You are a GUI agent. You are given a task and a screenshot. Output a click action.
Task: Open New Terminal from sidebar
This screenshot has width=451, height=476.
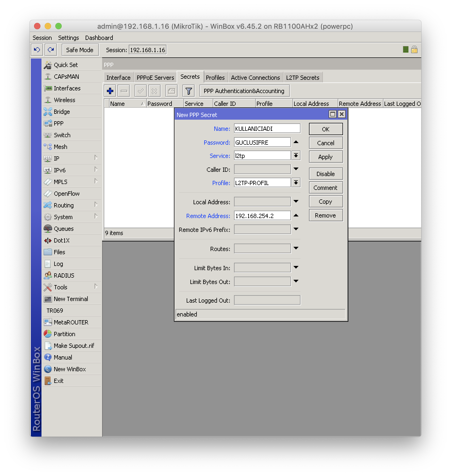70,299
